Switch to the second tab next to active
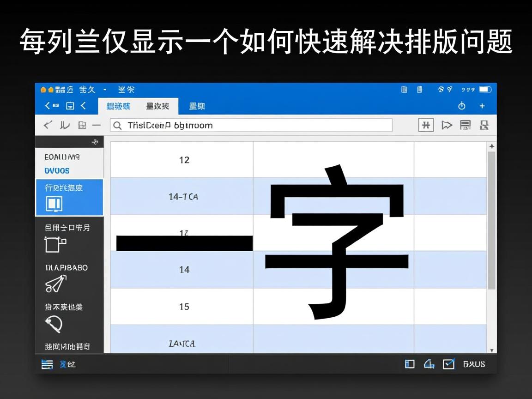The width and height of the screenshot is (532, 399). tap(157, 106)
